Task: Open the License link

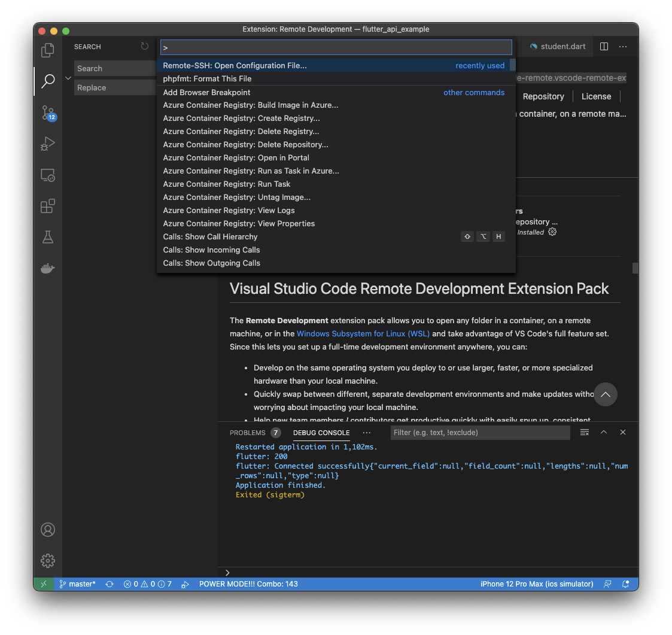Action: [596, 96]
